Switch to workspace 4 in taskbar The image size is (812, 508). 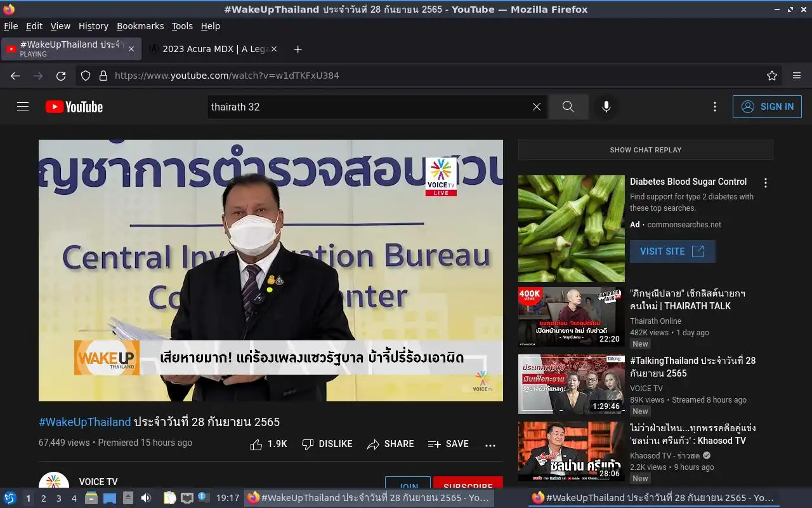pos(74,498)
